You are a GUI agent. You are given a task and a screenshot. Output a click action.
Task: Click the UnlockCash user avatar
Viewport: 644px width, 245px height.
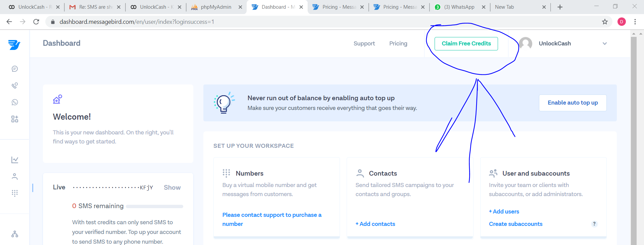pyautogui.click(x=526, y=44)
